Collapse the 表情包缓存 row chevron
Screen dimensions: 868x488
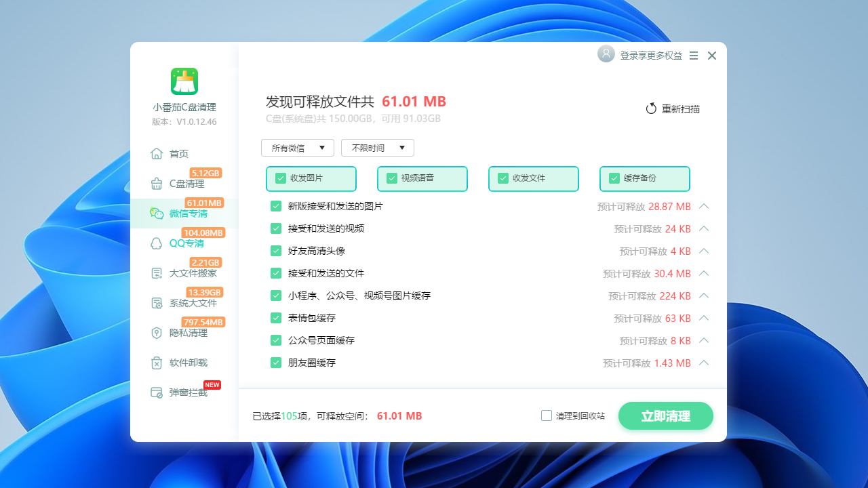tap(704, 318)
